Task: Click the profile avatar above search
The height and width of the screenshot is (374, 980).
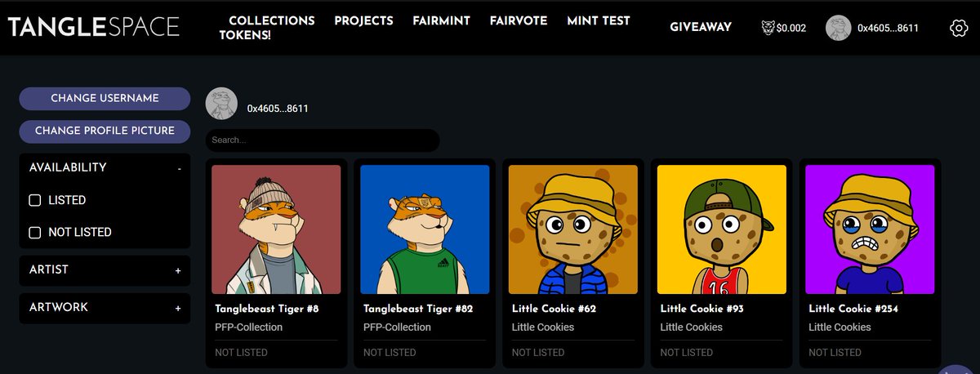Action: point(221,104)
